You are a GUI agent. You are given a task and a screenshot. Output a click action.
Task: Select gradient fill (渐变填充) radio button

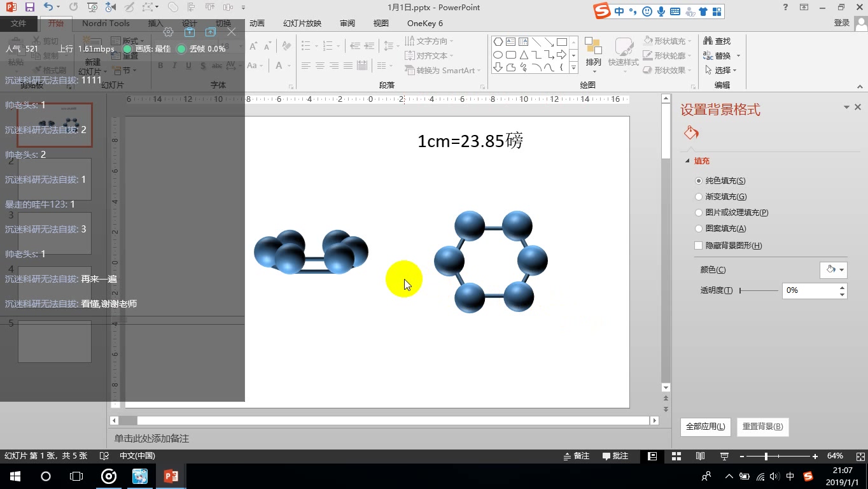(x=699, y=197)
